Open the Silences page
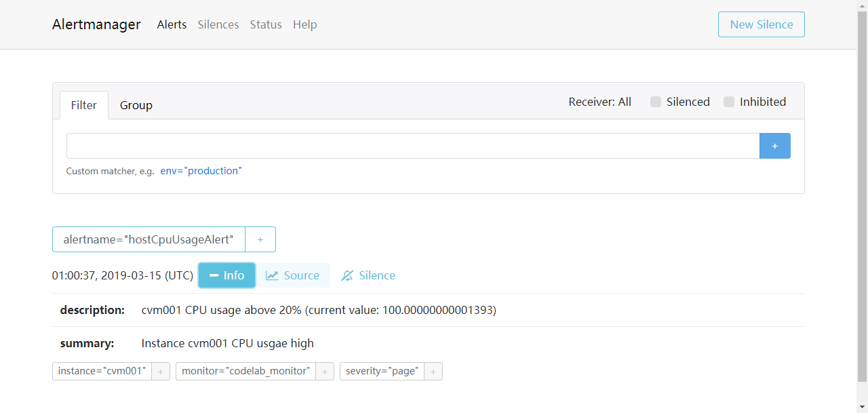The height and width of the screenshot is (413, 868). click(218, 24)
